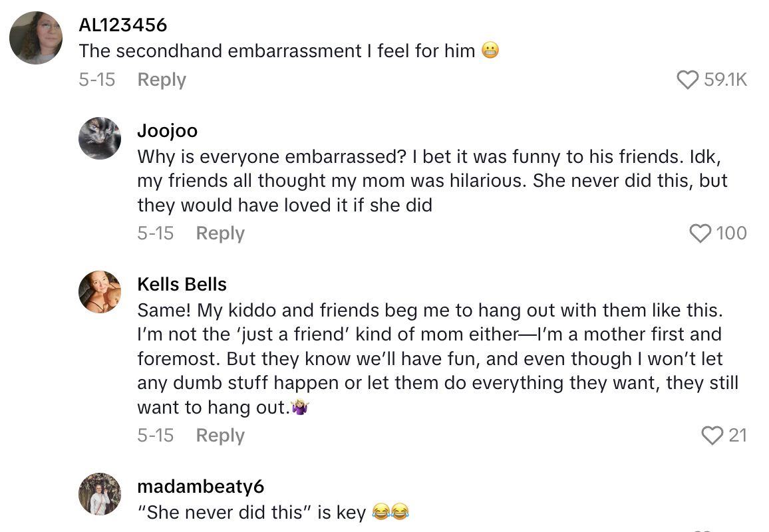Open madambeaty6's username
Viewport: 769px width, 532px height.
pyautogui.click(x=200, y=487)
